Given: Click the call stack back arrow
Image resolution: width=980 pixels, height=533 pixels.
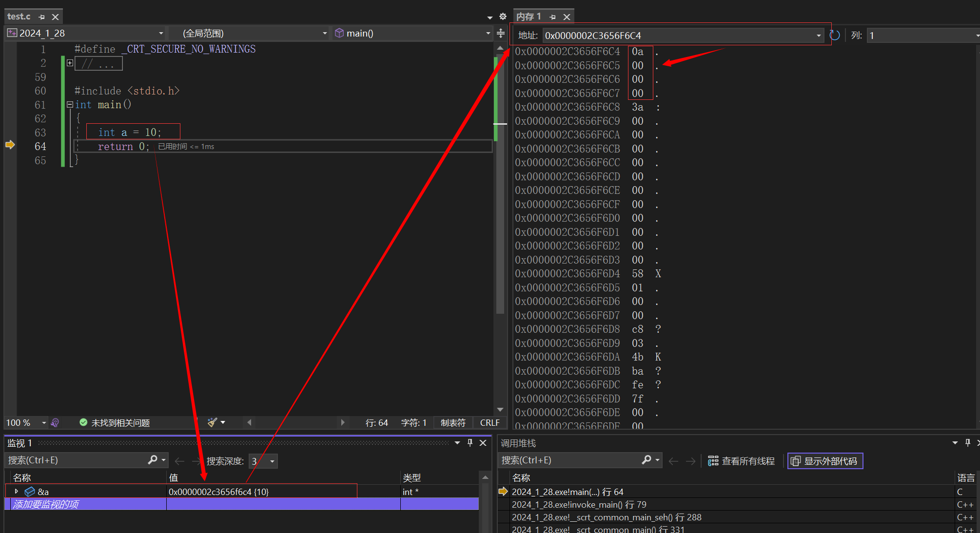Looking at the screenshot, I should pos(673,461).
